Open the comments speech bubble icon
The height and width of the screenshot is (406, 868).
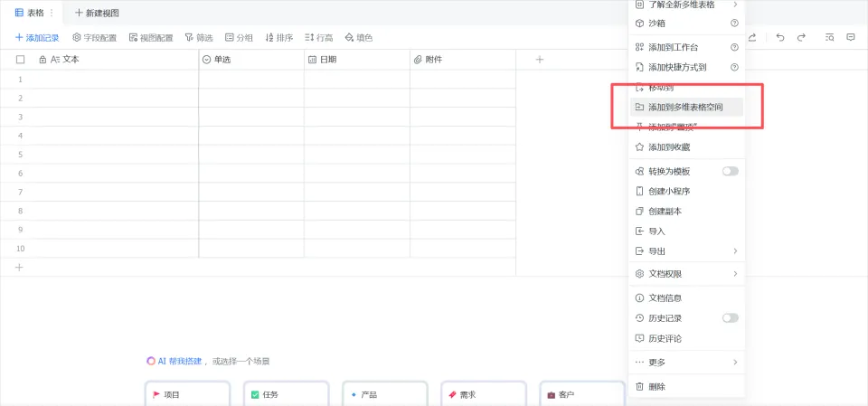(x=851, y=38)
